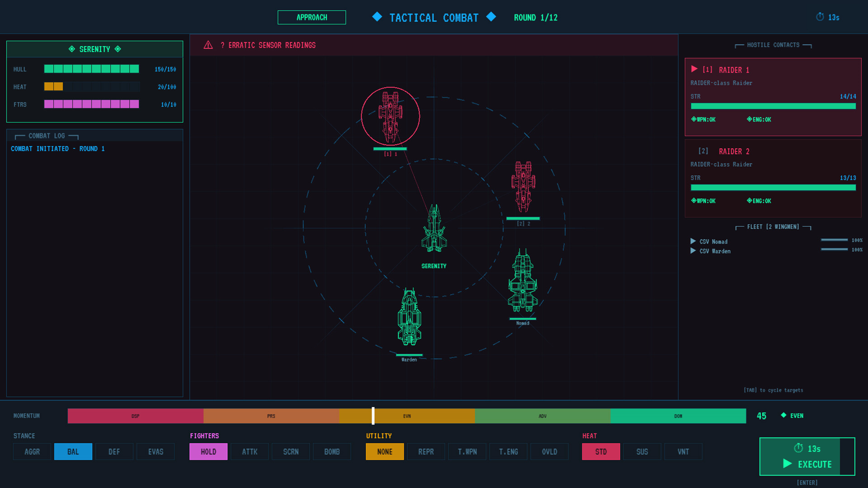Click the momentum marker on the momentum bar
868x488 pixels.
[x=373, y=416]
